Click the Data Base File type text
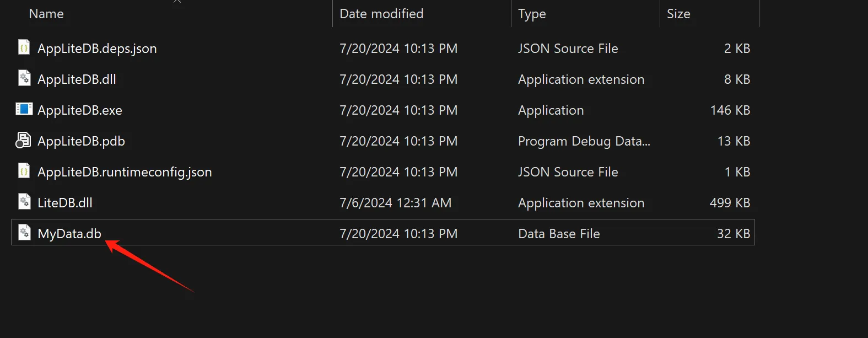The width and height of the screenshot is (868, 338). point(559,234)
